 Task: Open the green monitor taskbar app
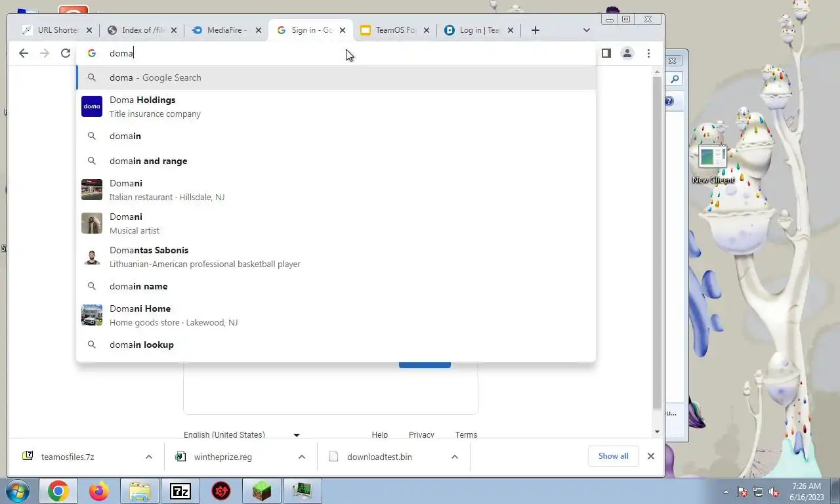point(303,491)
